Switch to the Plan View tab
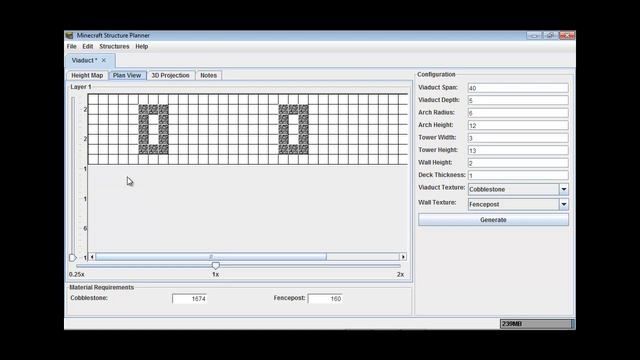The width and height of the screenshot is (640, 360). coord(127,76)
